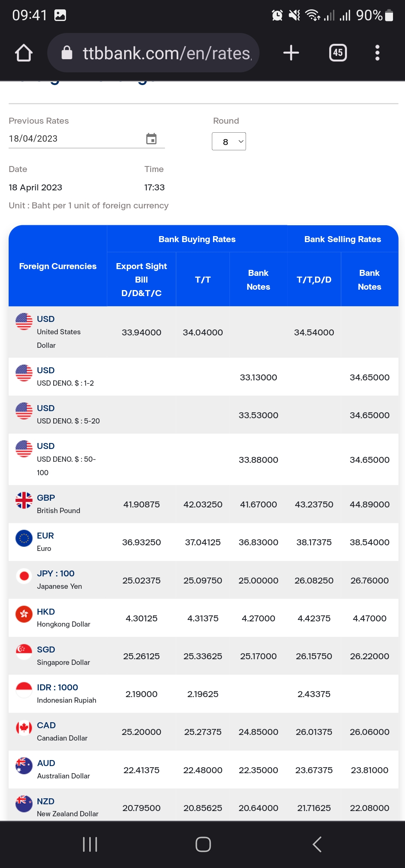This screenshot has height=868, width=405.
Task: Tap the Previous Rates date field
Action: coord(75,139)
